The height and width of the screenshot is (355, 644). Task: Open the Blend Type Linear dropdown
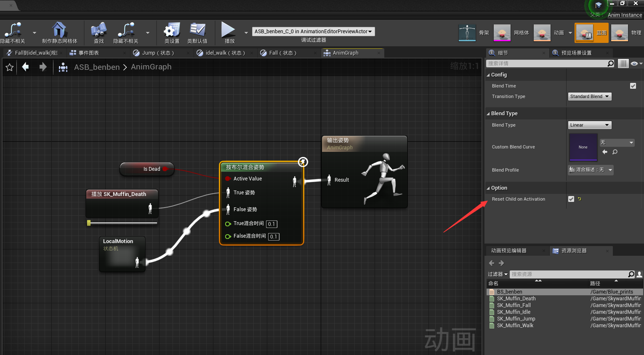point(590,125)
